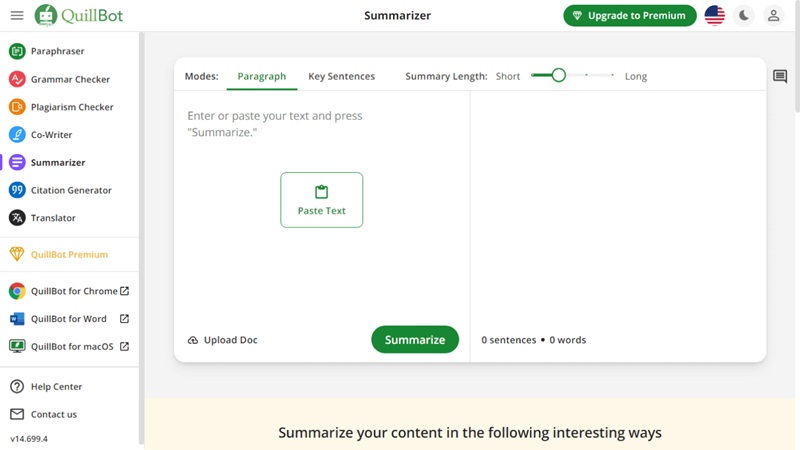Click the Upload Doc option
Screen dimensions: 800x450
[223, 340]
